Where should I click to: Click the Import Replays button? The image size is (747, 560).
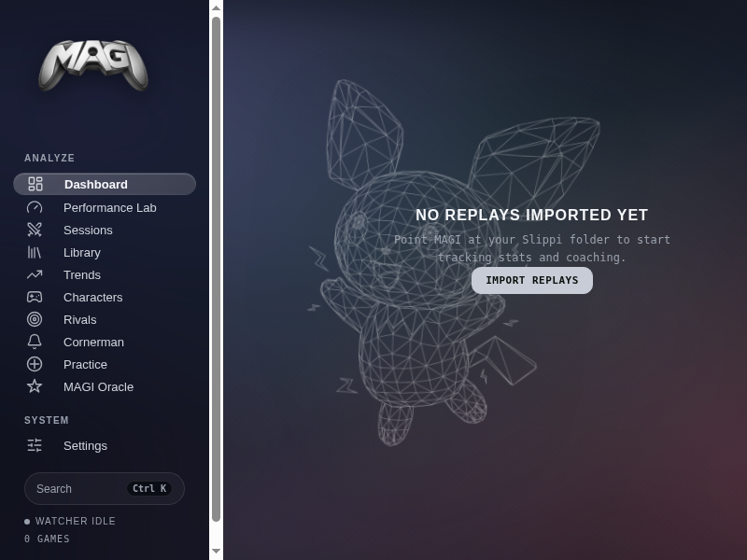[x=532, y=281]
